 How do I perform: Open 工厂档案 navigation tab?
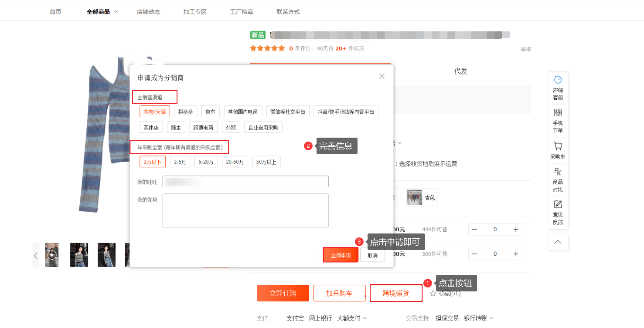pos(242,12)
